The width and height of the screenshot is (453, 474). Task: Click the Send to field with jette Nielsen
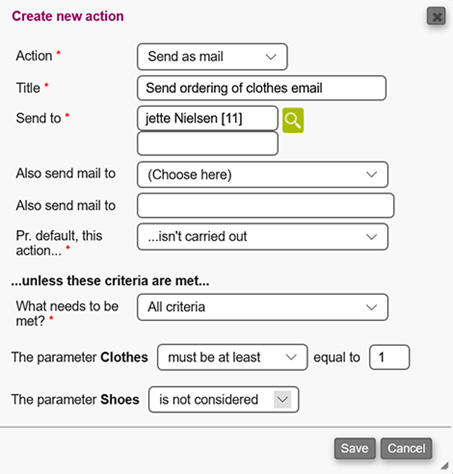[x=208, y=118]
